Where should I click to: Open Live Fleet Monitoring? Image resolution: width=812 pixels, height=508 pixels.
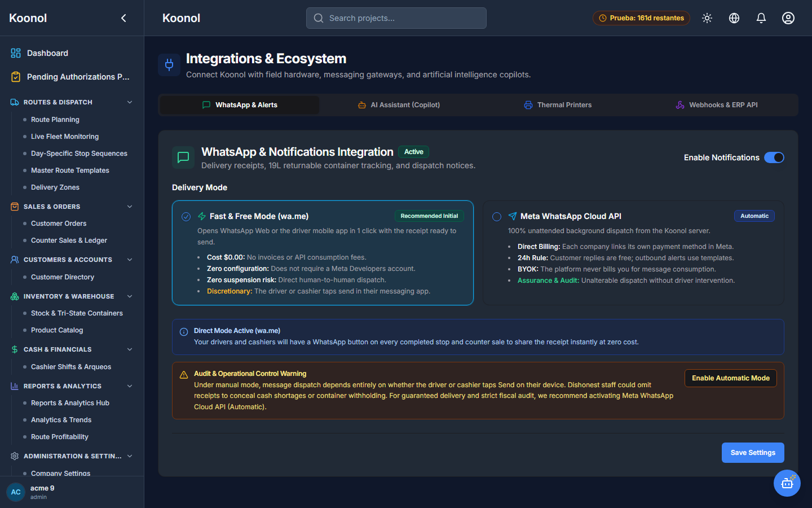tap(65, 137)
